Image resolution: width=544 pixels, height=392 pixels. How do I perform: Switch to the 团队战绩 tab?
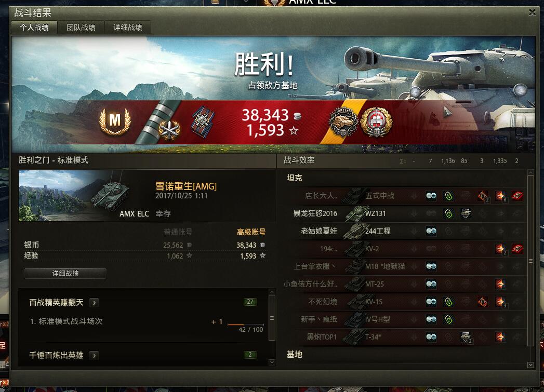pyautogui.click(x=81, y=28)
